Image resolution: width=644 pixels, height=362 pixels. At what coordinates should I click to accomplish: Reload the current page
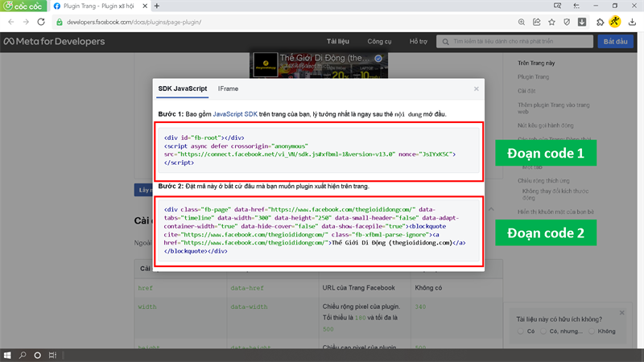coord(41,23)
